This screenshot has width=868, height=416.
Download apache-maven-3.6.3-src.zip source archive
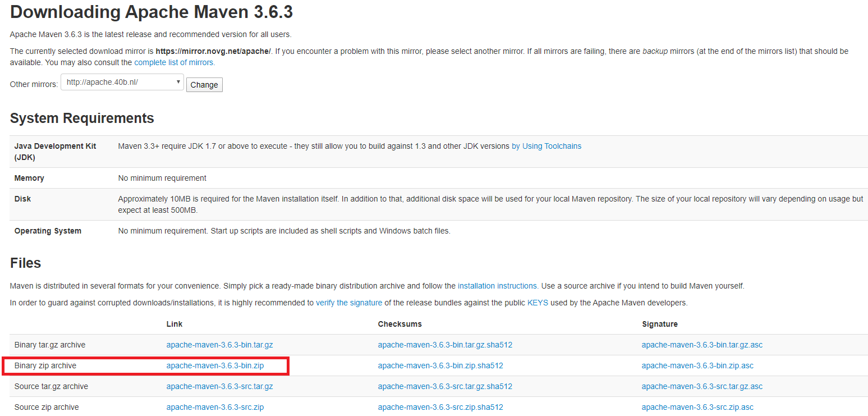coord(215,407)
